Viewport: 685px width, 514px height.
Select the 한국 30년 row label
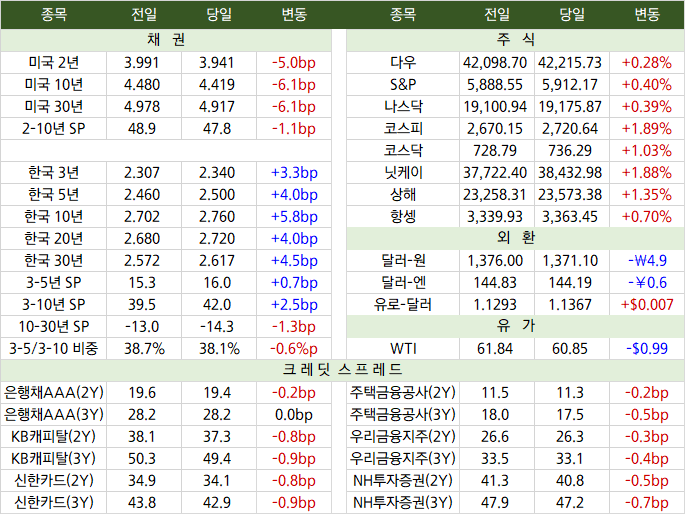tap(54, 261)
